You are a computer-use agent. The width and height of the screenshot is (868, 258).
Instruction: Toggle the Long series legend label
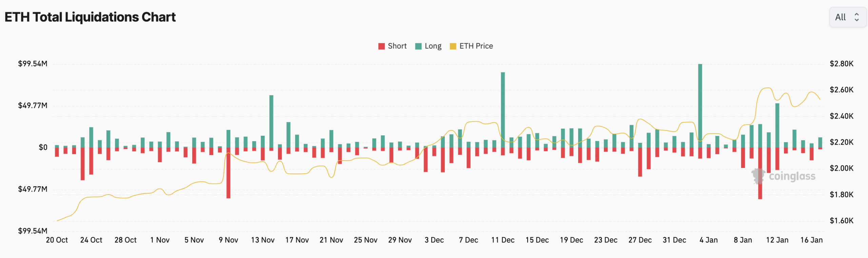click(x=433, y=46)
